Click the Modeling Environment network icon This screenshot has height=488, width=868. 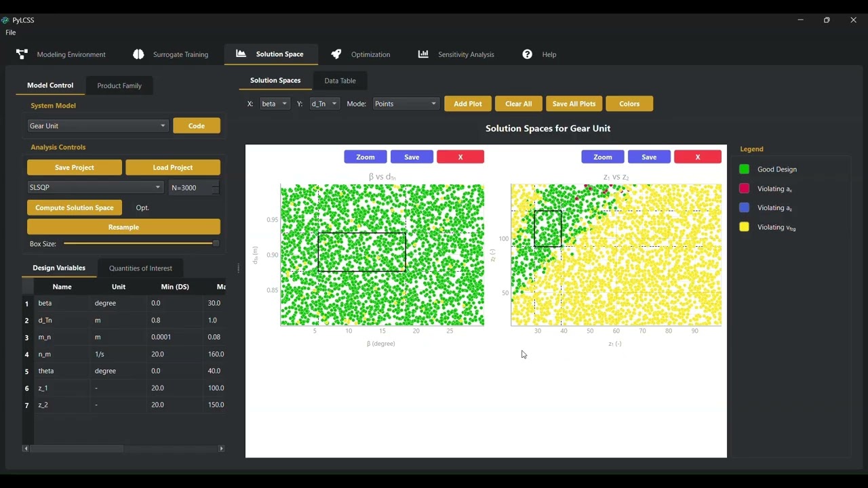22,54
